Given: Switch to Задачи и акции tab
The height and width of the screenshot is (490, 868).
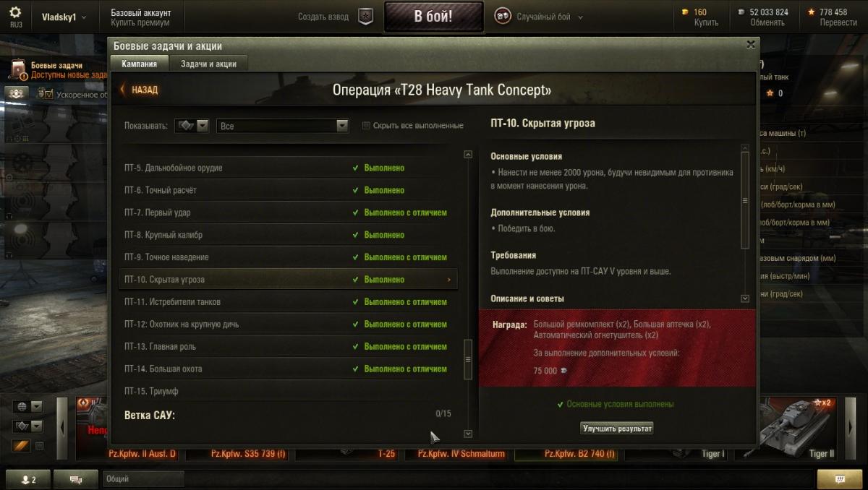Looking at the screenshot, I should click(x=208, y=64).
